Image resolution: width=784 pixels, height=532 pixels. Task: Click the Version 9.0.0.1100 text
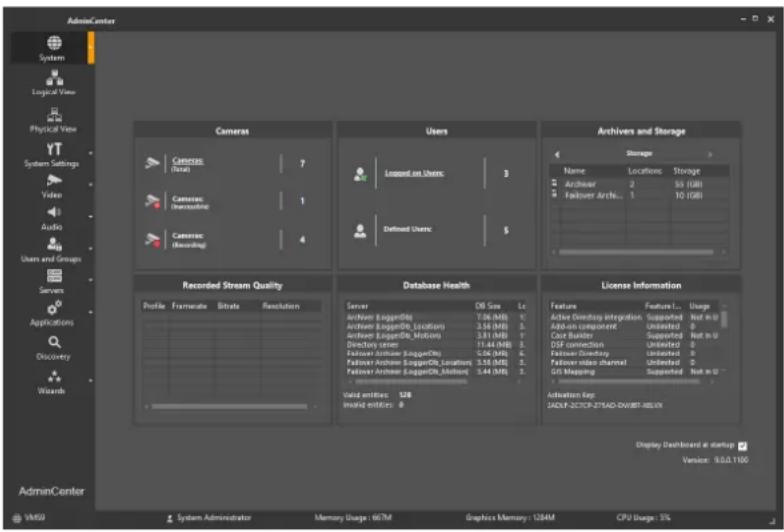pos(716,460)
